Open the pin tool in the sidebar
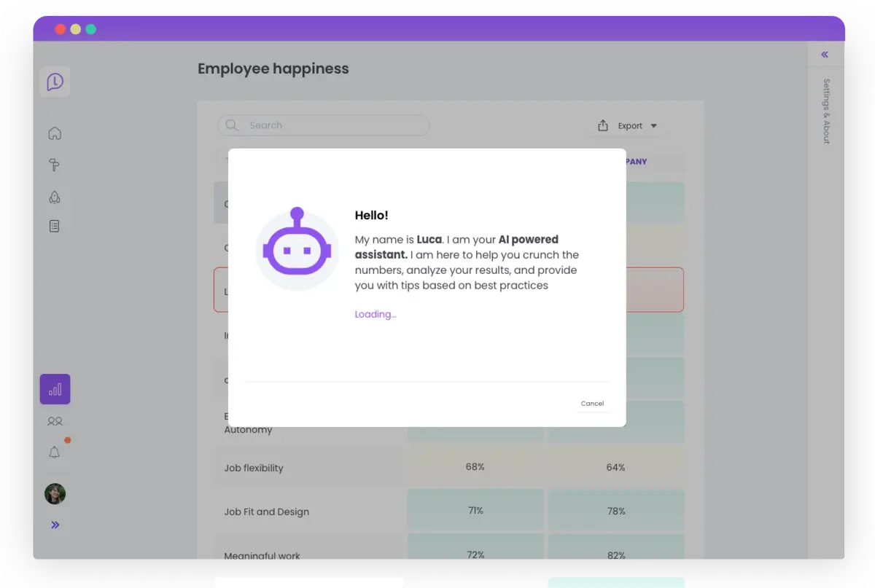 pos(54,165)
